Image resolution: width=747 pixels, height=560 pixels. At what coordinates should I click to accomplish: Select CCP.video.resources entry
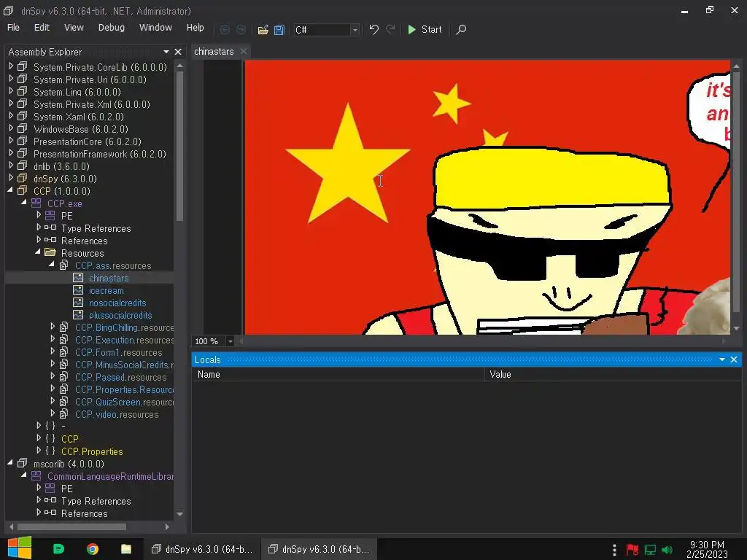click(117, 414)
